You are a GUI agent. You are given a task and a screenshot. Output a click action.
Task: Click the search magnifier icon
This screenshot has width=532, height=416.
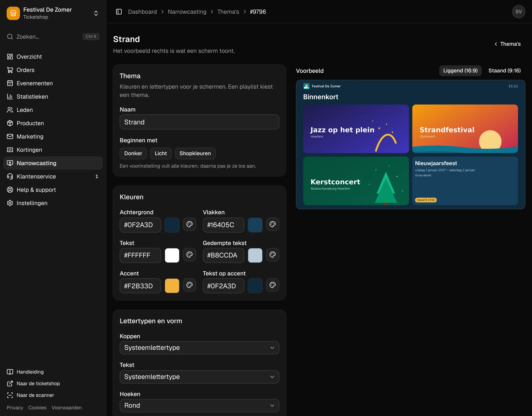pyautogui.click(x=10, y=37)
